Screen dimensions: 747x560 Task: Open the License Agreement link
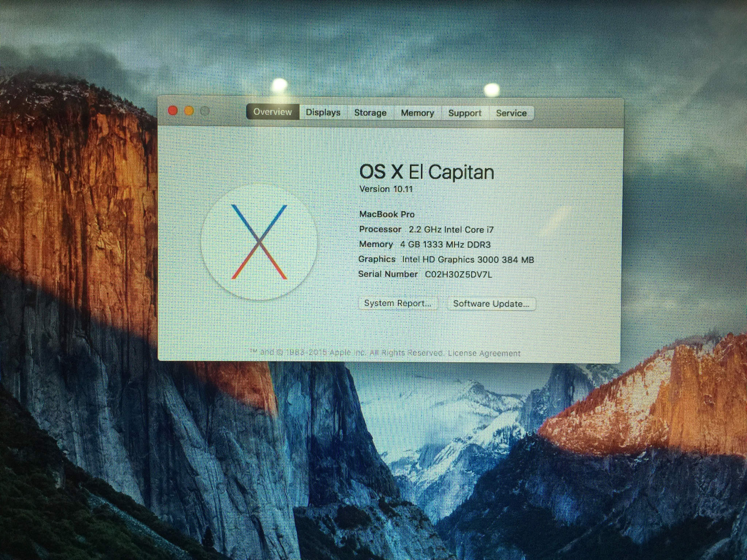(484, 353)
